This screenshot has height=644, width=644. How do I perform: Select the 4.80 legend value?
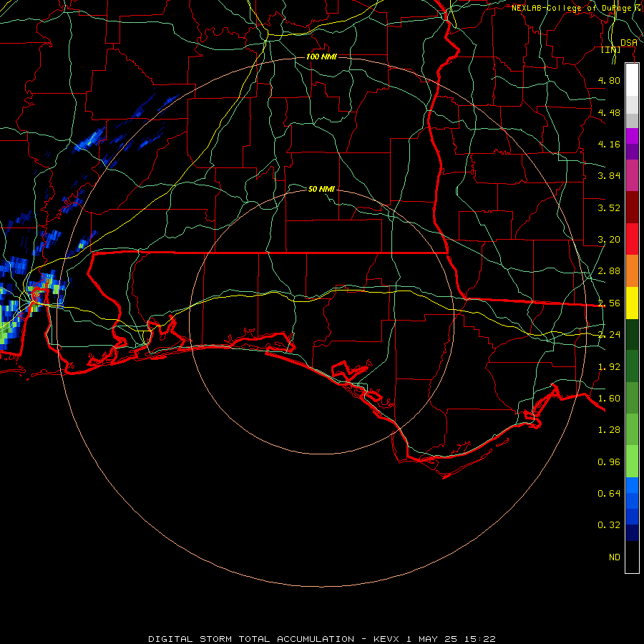(609, 80)
